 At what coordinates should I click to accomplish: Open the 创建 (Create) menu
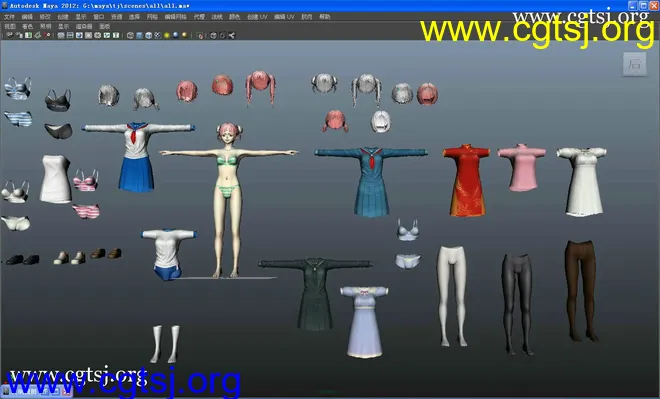(63, 17)
